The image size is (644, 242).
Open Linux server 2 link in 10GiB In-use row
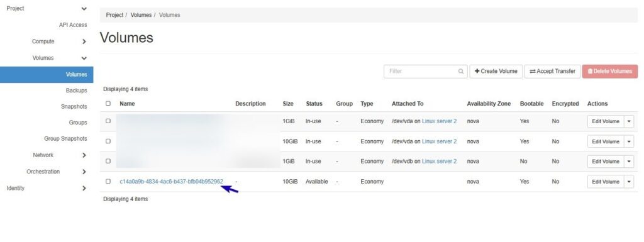coord(439,141)
